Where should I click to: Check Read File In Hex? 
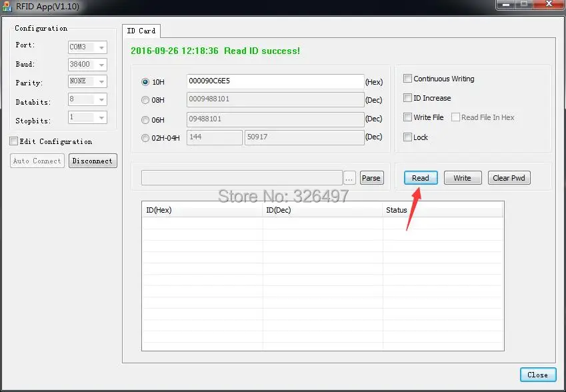tap(455, 117)
